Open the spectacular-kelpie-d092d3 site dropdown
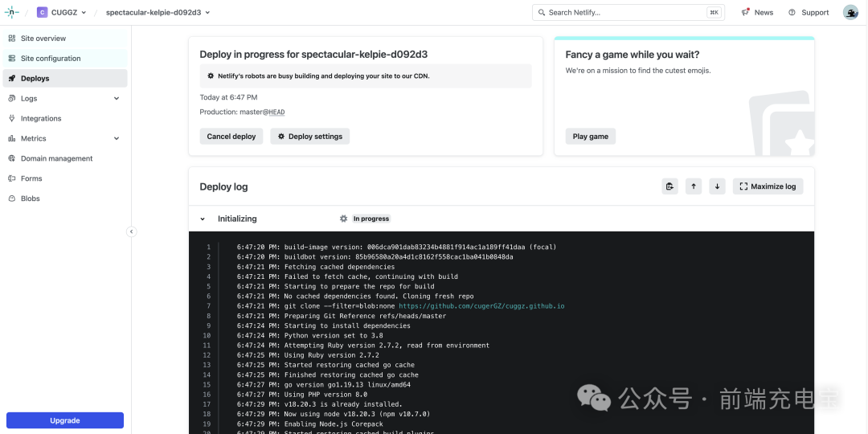 (158, 12)
